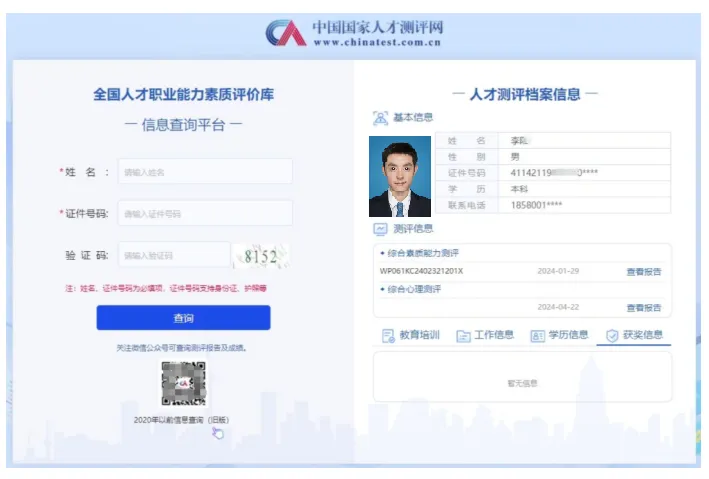This screenshot has height=479, width=709.
Task: Select the assessment code WP061KC2402321201X
Action: [x=421, y=271]
